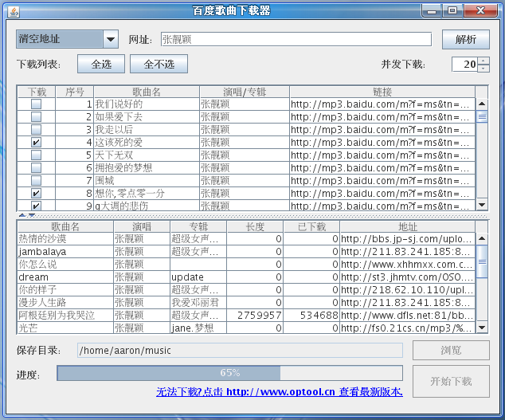Click the 保存目录 path field /home/aaron/music
505x420 pixels.
[240, 351]
